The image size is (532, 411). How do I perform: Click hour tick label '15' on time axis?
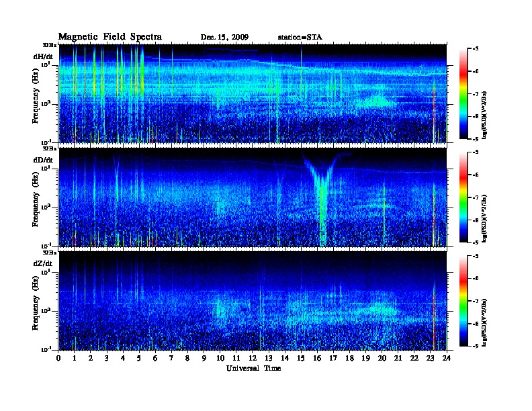302,358
